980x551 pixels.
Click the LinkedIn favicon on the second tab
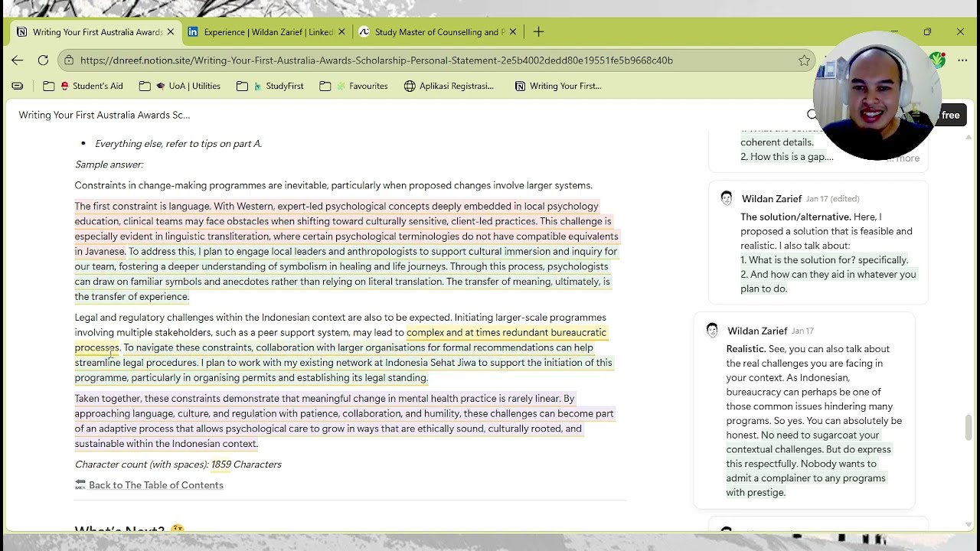click(x=193, y=32)
